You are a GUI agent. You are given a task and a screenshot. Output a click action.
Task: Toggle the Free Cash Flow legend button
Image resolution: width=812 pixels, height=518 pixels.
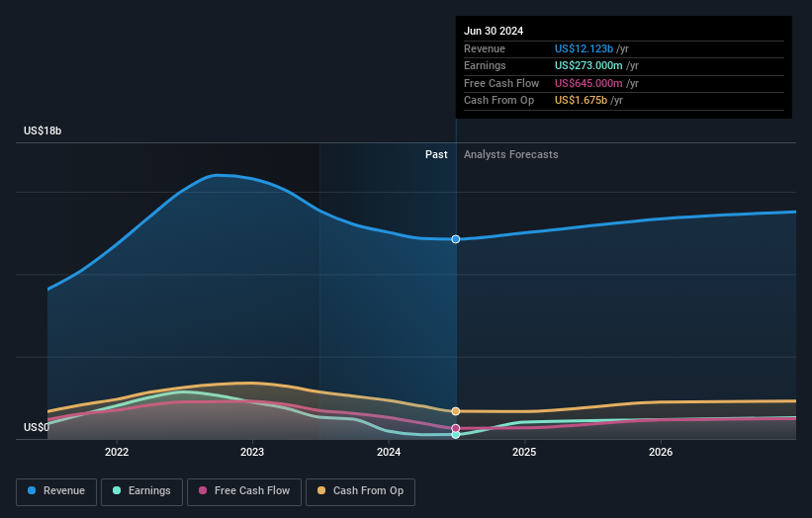tap(244, 491)
